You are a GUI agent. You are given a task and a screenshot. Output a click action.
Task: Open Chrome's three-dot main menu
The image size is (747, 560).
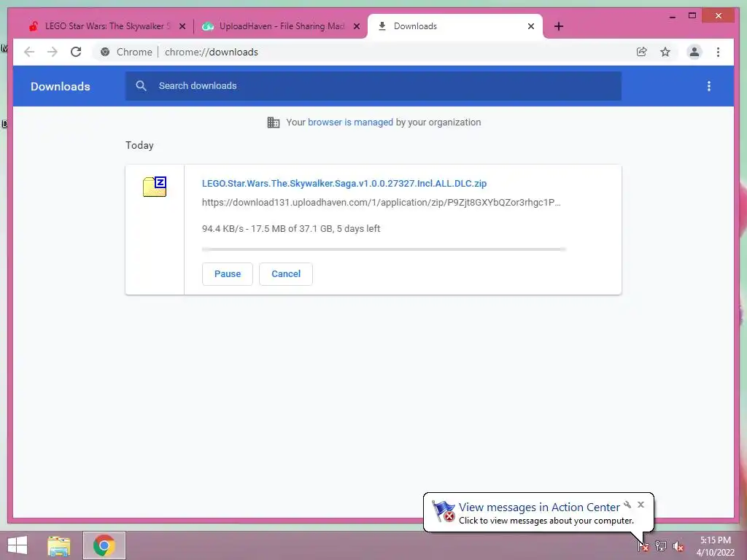click(x=718, y=52)
